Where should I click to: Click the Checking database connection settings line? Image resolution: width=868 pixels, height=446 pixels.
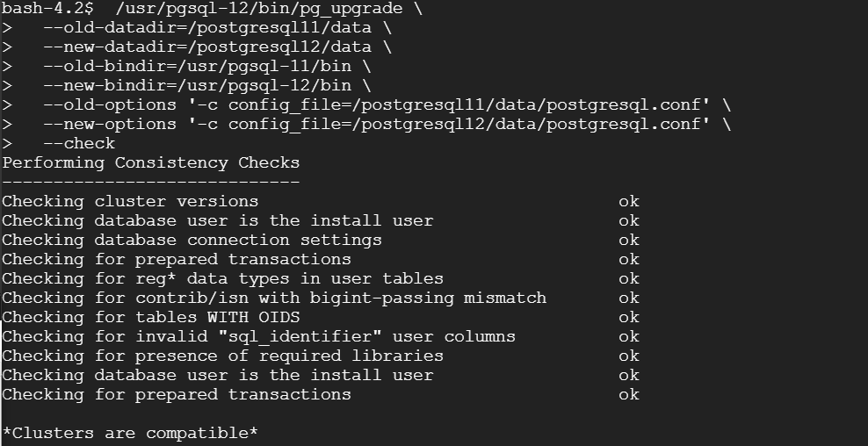192,241
